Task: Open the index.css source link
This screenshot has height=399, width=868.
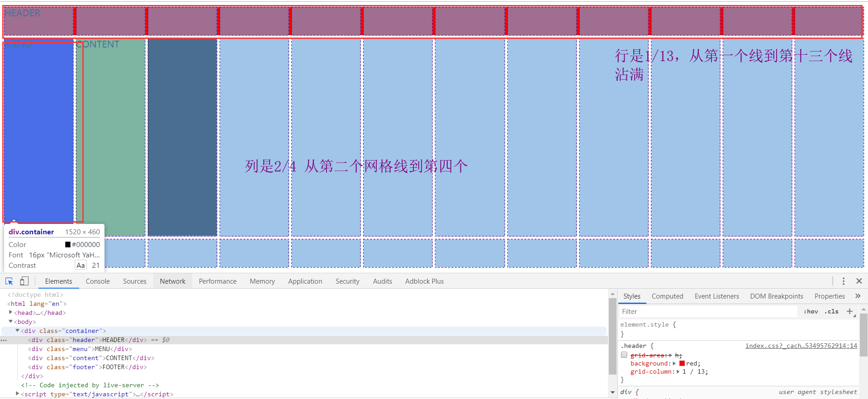Action: [801, 346]
